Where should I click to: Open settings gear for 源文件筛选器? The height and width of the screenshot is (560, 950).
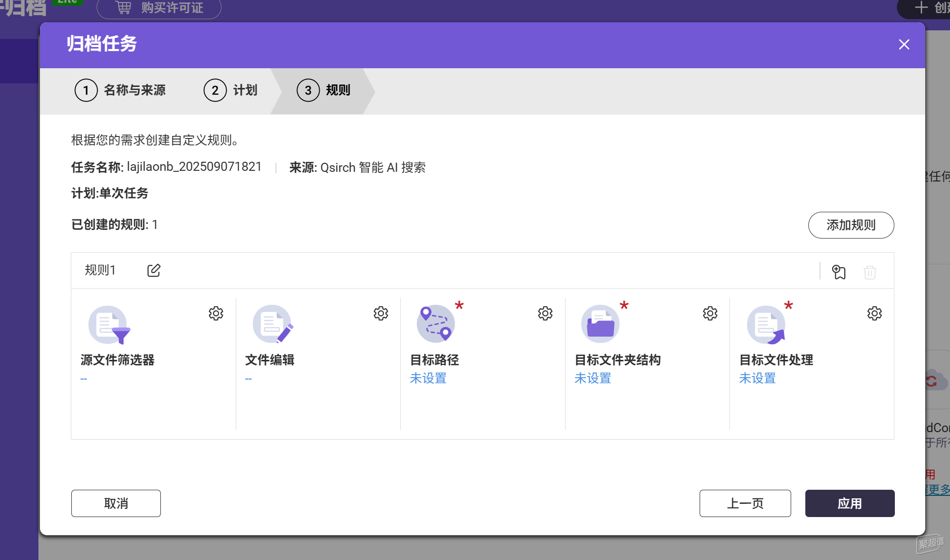point(216,313)
